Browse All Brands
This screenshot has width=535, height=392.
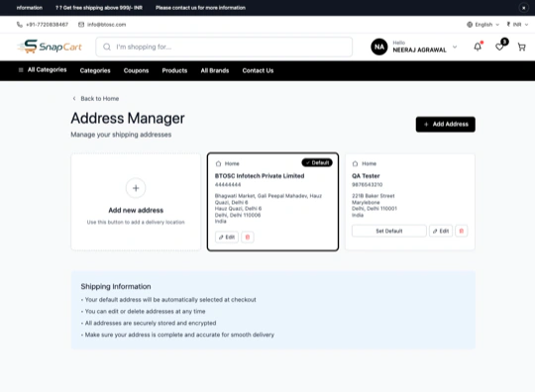215,70
